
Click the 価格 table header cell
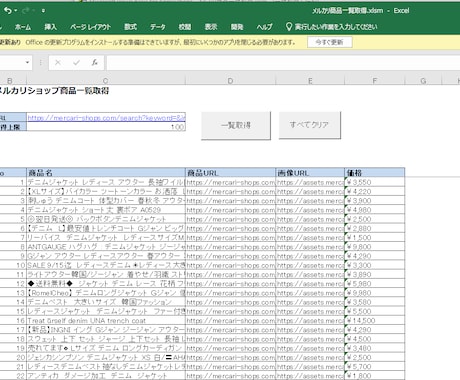coord(375,173)
